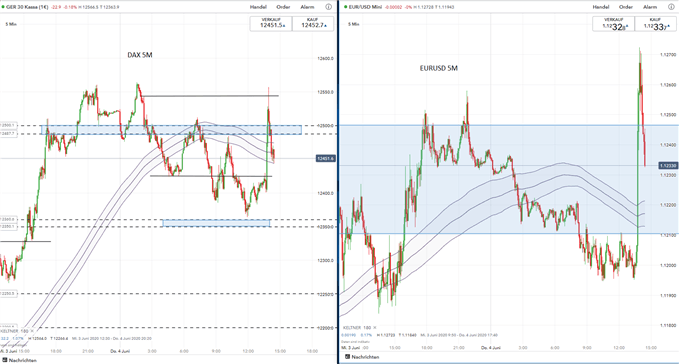Remove the KELTNER indicator on the EUR/USD chart

[375, 328]
